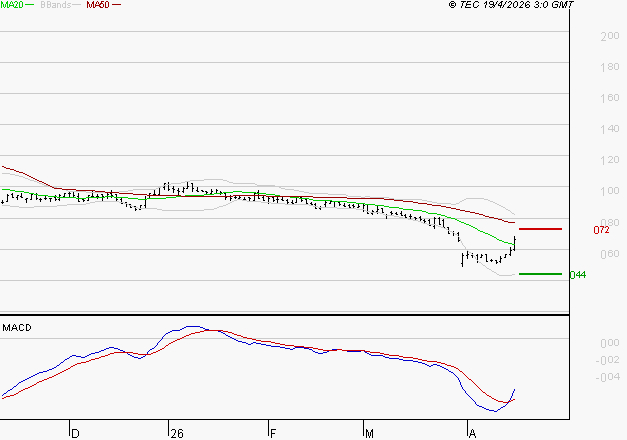Click the MA20 legend label
This screenshot has height=440, width=627.
pos(12,6)
